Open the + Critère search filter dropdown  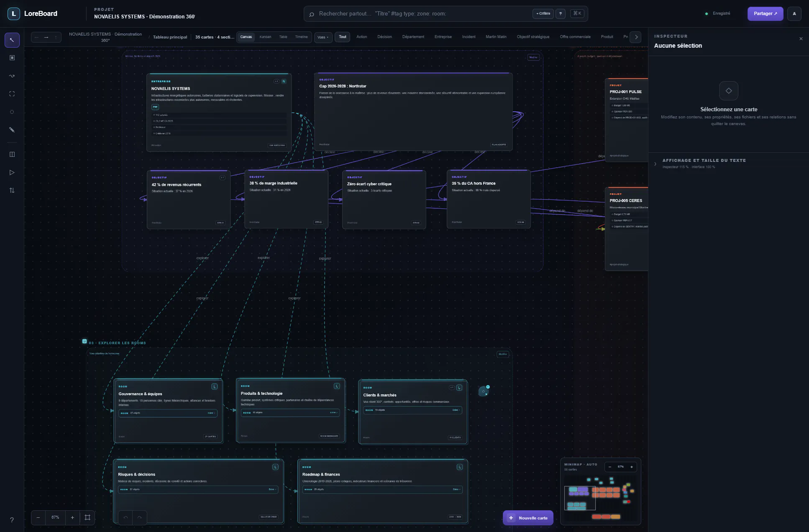click(543, 14)
